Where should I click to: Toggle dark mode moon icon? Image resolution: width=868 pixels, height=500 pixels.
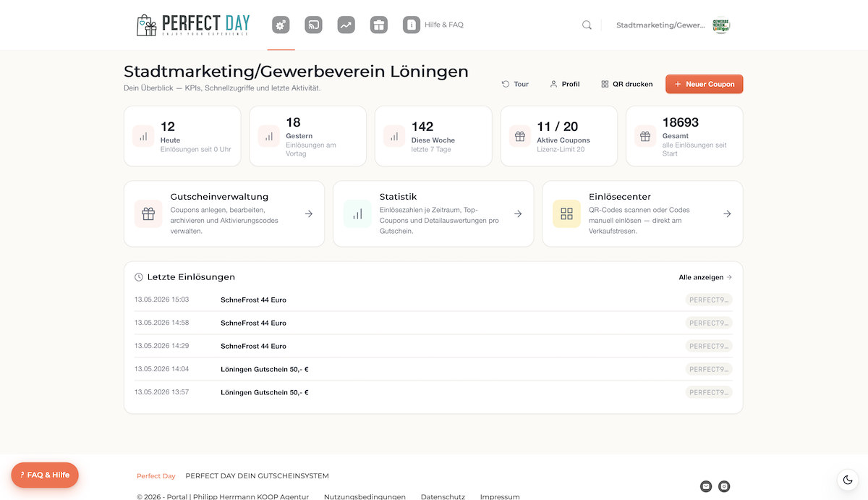[x=848, y=480]
